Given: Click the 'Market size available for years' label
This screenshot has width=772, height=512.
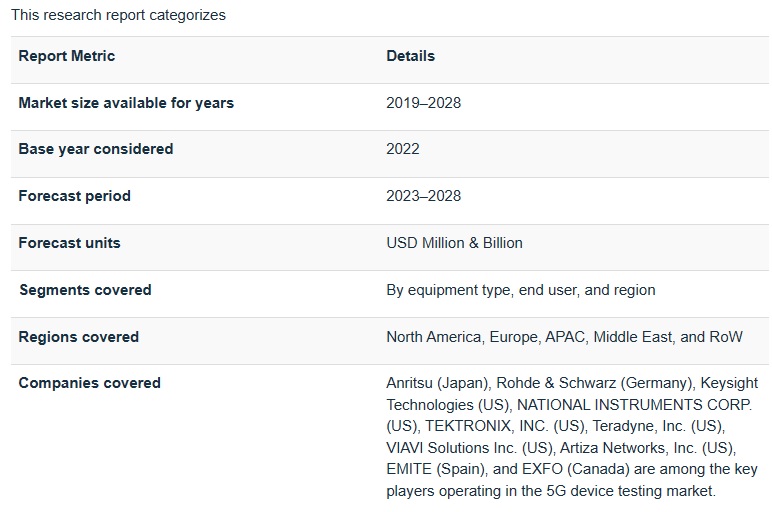Looking at the screenshot, I should coord(126,103).
